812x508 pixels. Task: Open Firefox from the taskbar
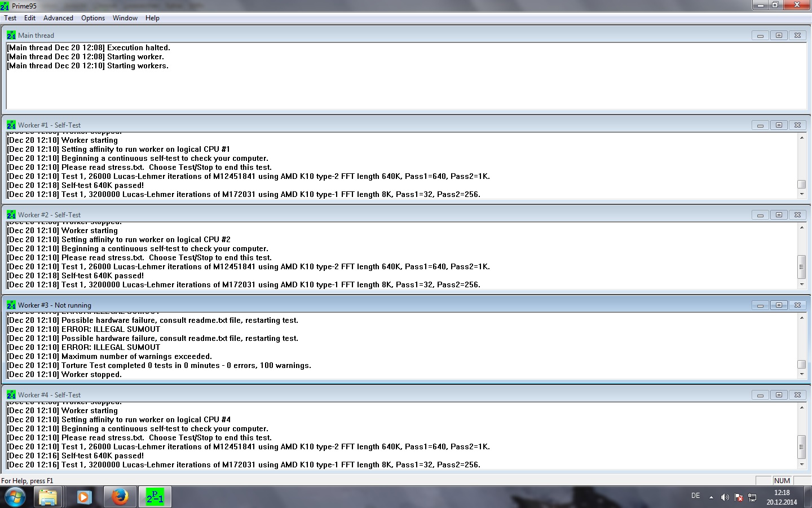(x=119, y=497)
